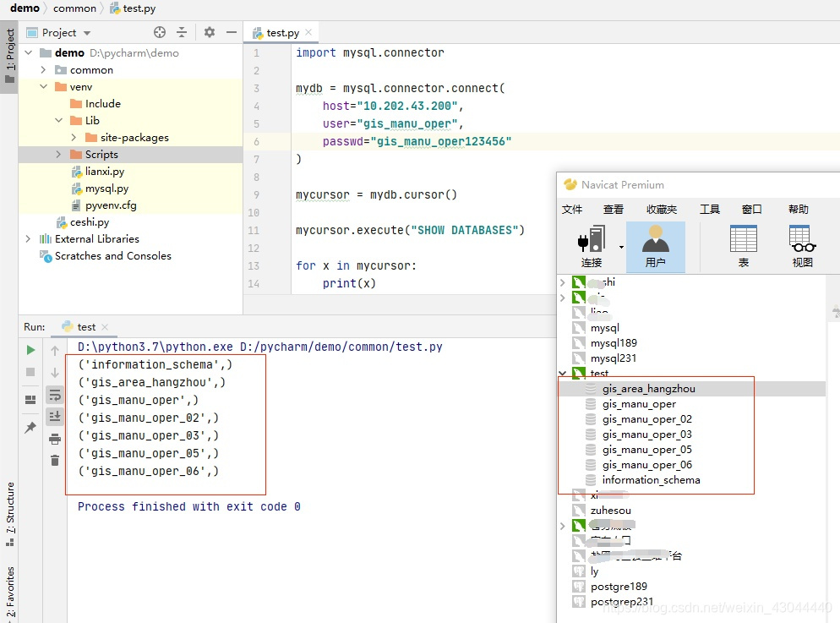Select gis_manu_oper_06 database in Navicat
This screenshot has height=623, width=840.
(x=646, y=465)
